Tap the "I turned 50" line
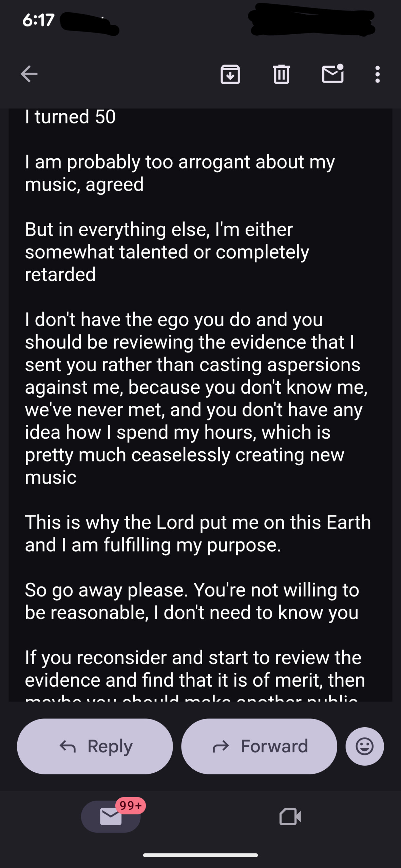 click(70, 117)
